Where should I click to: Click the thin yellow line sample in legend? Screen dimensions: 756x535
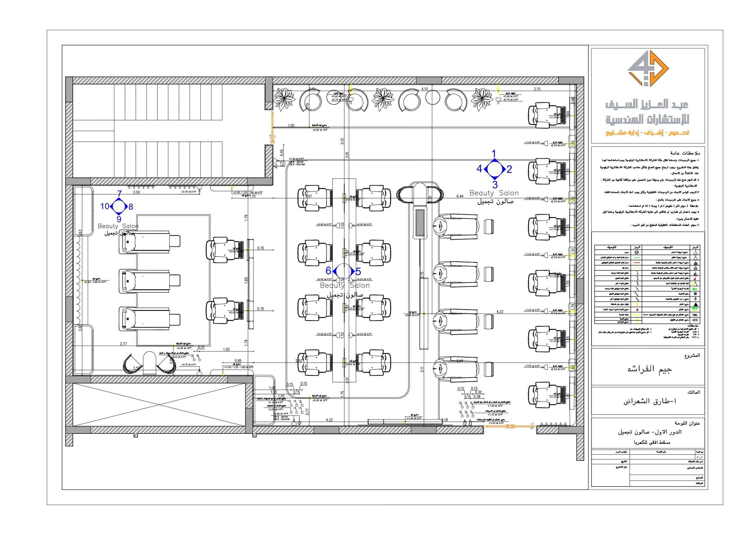[637, 268]
